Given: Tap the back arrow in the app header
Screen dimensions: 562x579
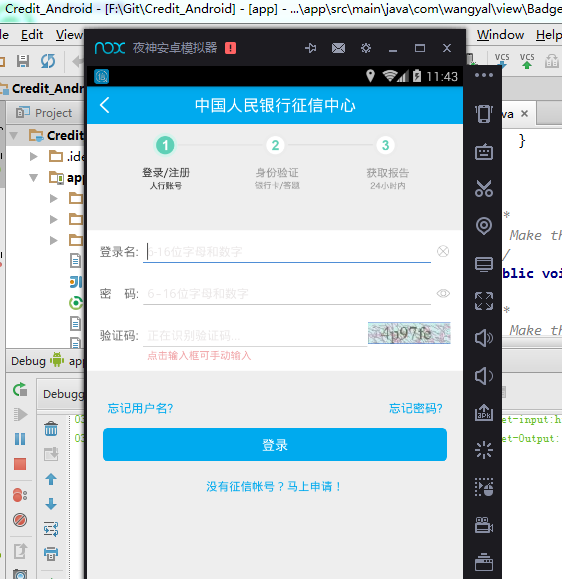Looking at the screenshot, I should pos(105,105).
